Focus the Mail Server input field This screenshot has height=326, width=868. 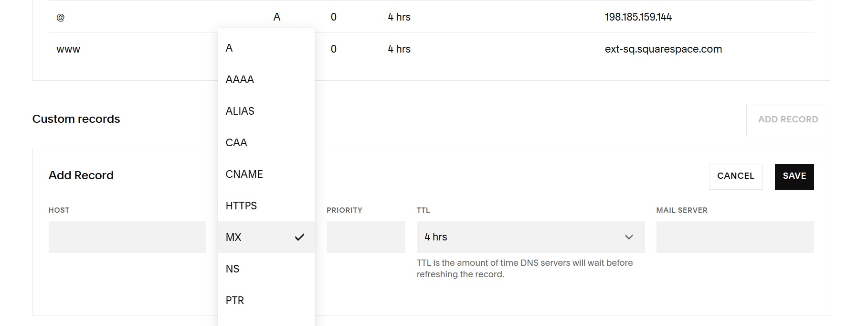click(x=734, y=237)
